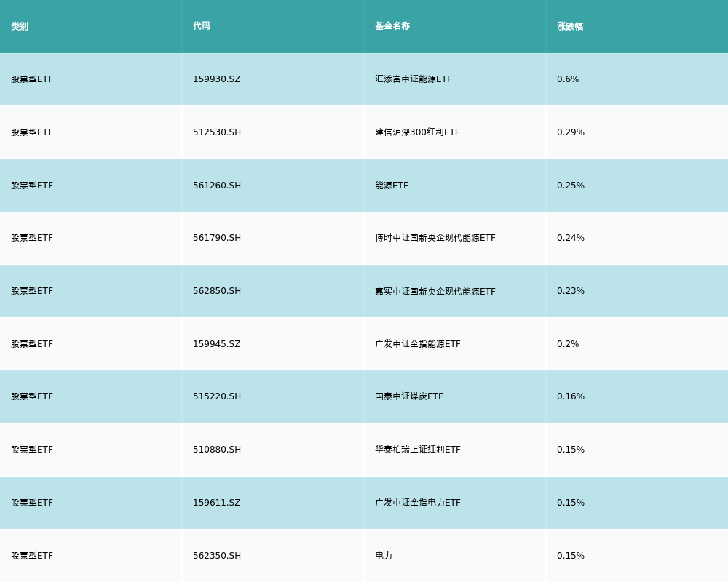Select fund name 博时中证国新央企现代能源ETF
The height and width of the screenshot is (582, 728).
435,238
